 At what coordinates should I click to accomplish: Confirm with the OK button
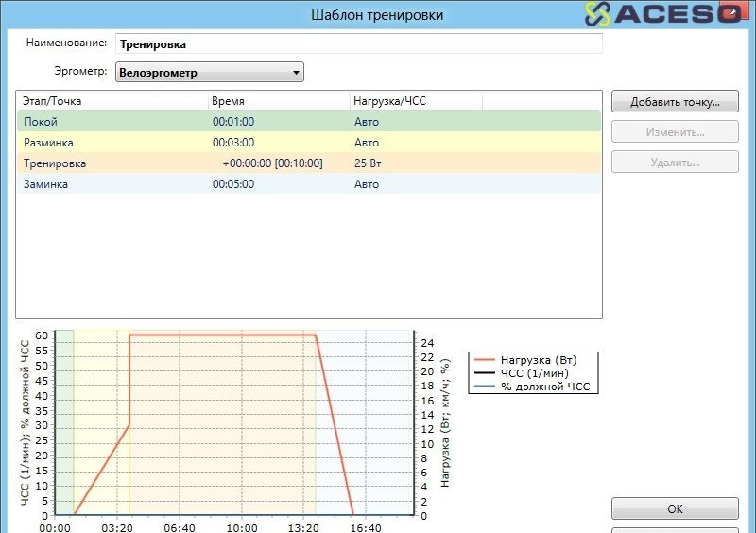pyautogui.click(x=675, y=508)
